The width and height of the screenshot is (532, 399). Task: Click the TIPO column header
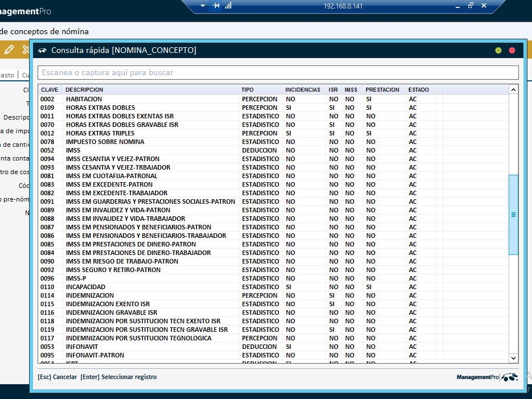tap(248, 90)
